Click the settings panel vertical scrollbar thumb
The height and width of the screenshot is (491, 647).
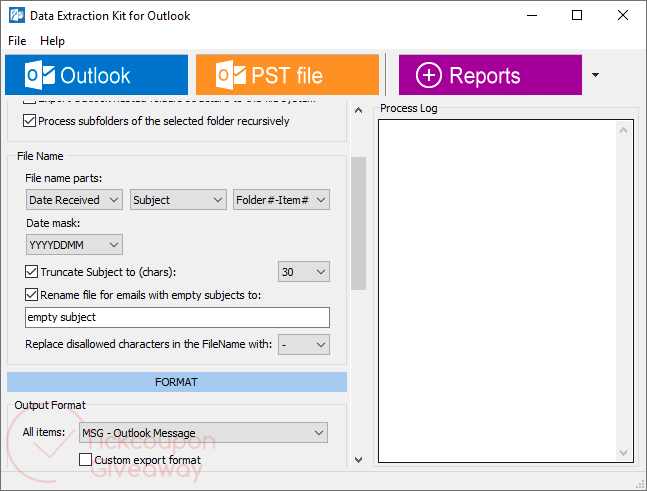click(x=359, y=223)
